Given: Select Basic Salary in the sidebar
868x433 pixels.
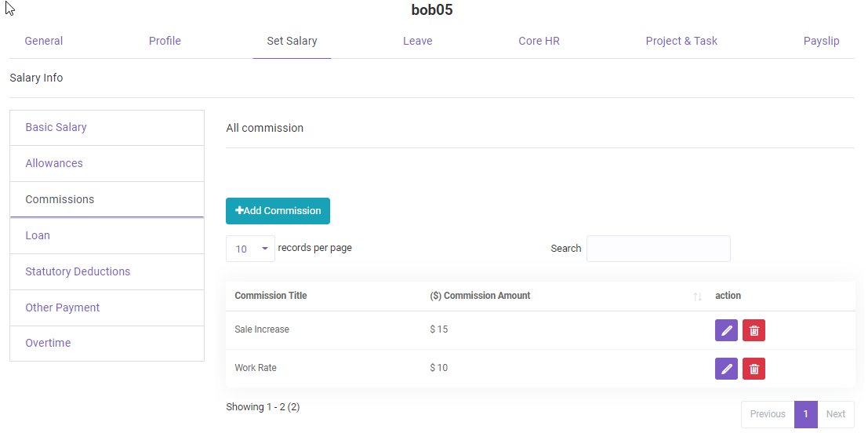Looking at the screenshot, I should point(56,127).
